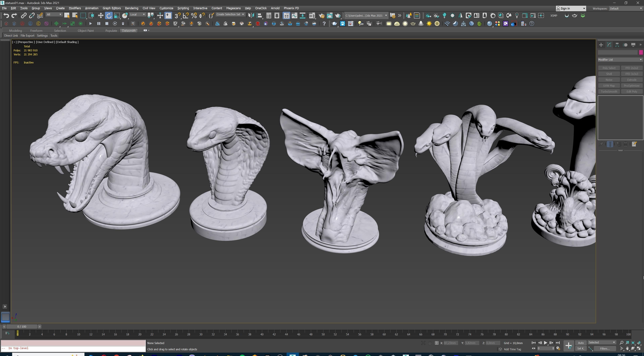This screenshot has width=644, height=356.
Task: Click the TurboSmooth modifier button
Action: 609,91
